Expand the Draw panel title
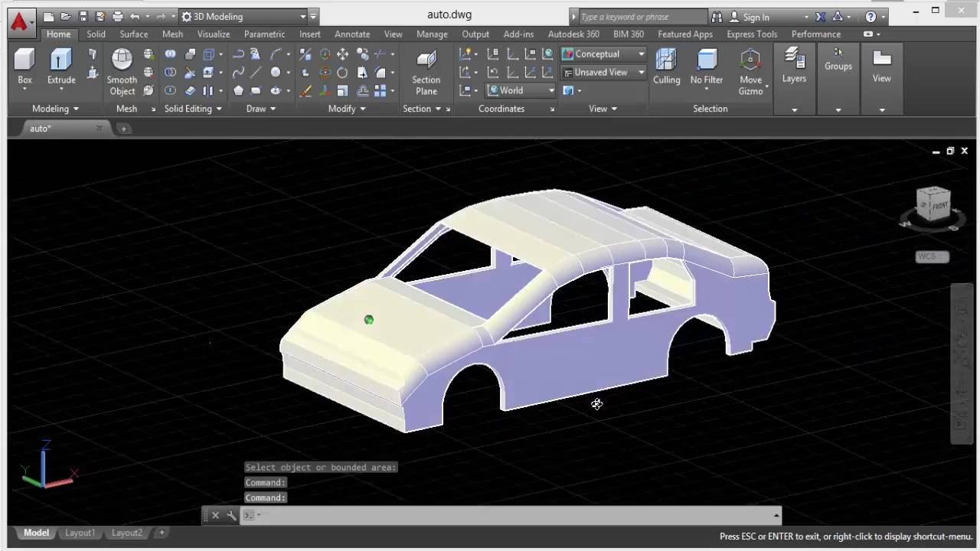 click(260, 109)
